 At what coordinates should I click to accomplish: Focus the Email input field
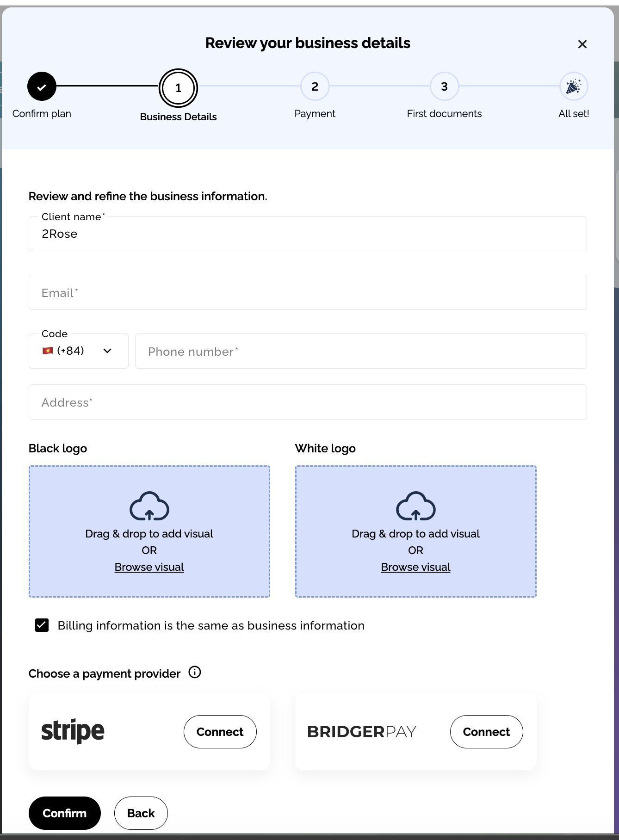[x=308, y=293]
